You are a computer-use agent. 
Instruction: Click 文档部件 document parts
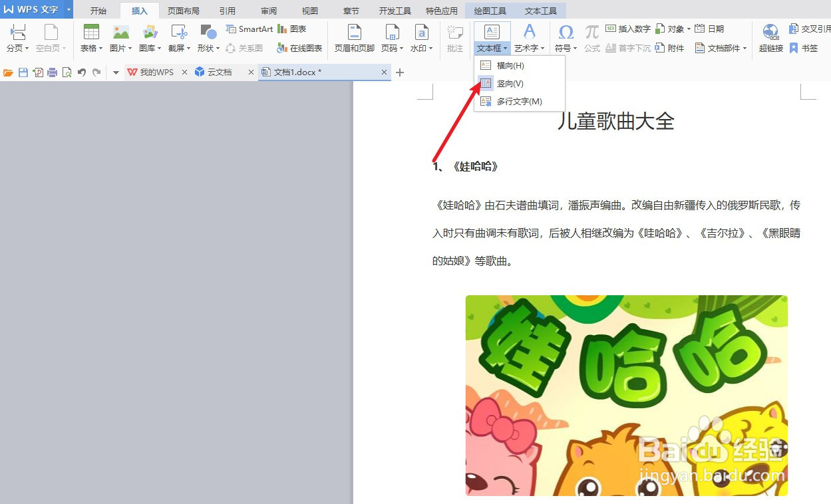(x=721, y=49)
